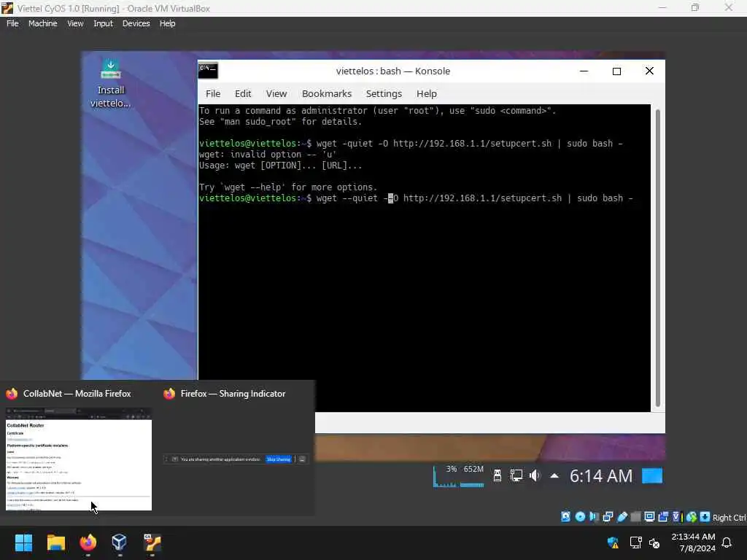Click VirtualBox network adapters indicator
The height and width of the screenshot is (560, 747).
pos(608,517)
